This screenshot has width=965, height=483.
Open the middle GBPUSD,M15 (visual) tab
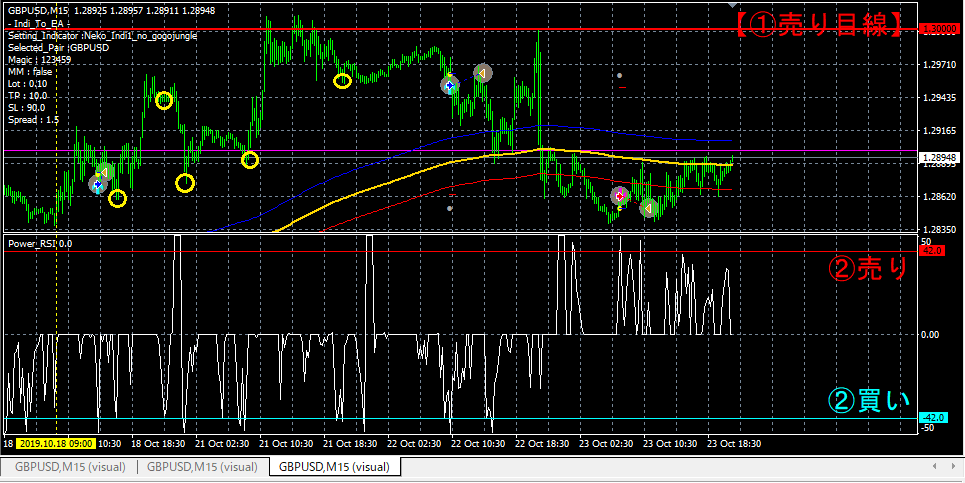point(202,467)
